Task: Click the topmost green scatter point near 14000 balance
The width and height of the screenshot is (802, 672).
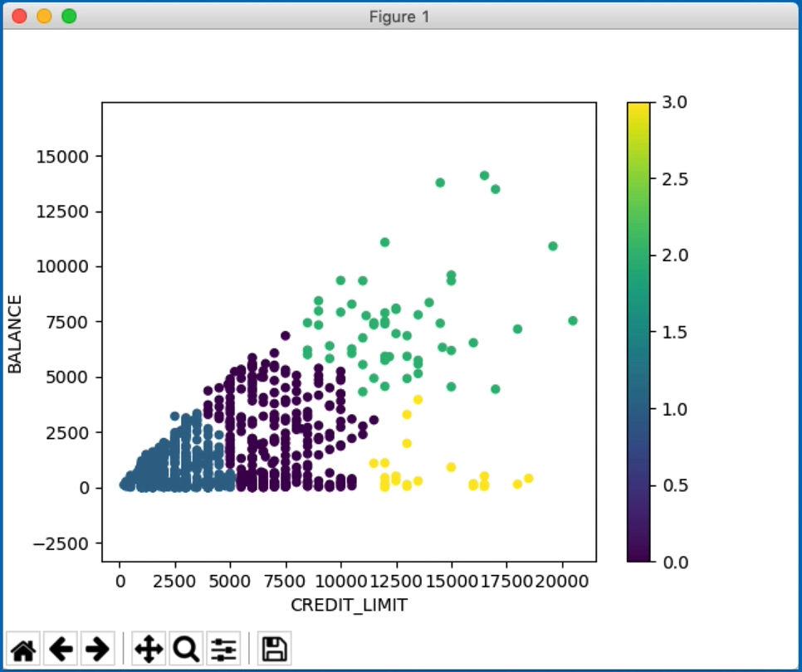Action: (x=484, y=175)
